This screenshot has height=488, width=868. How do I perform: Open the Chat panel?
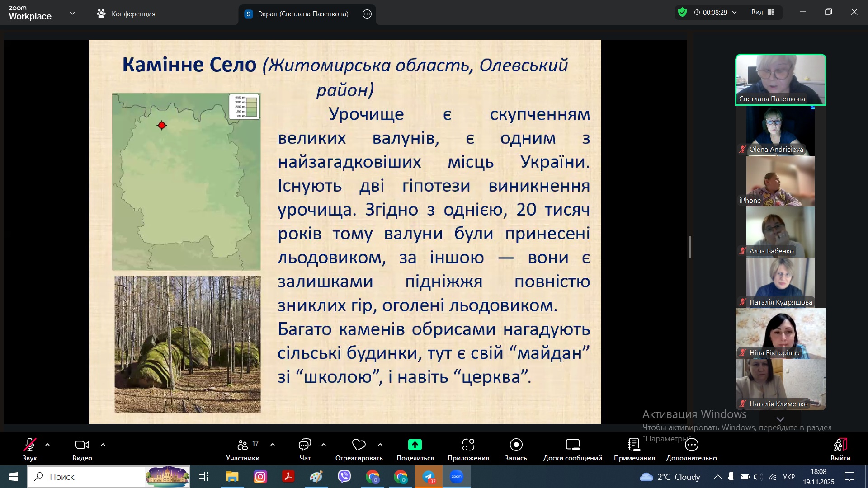[305, 445]
